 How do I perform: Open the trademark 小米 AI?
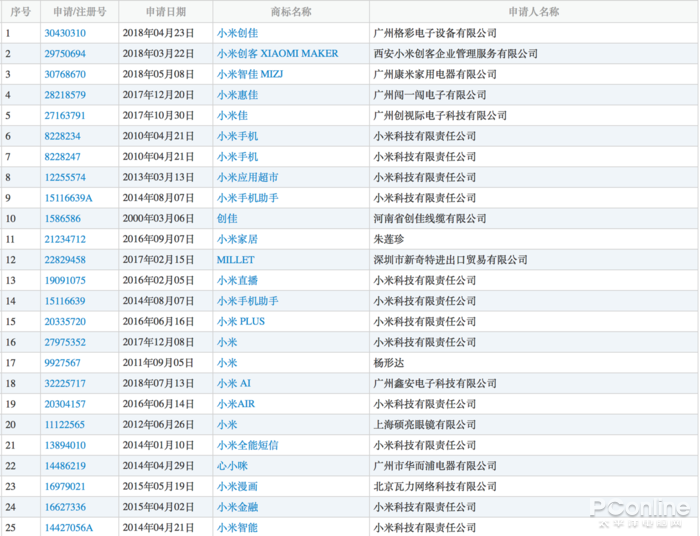[233, 383]
